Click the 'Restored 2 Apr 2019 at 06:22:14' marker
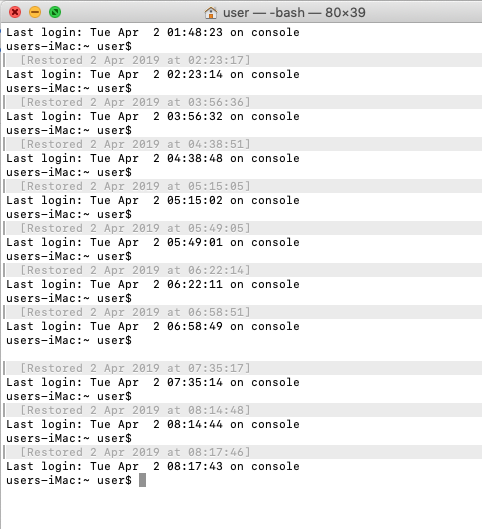The image size is (482, 529). [135, 270]
